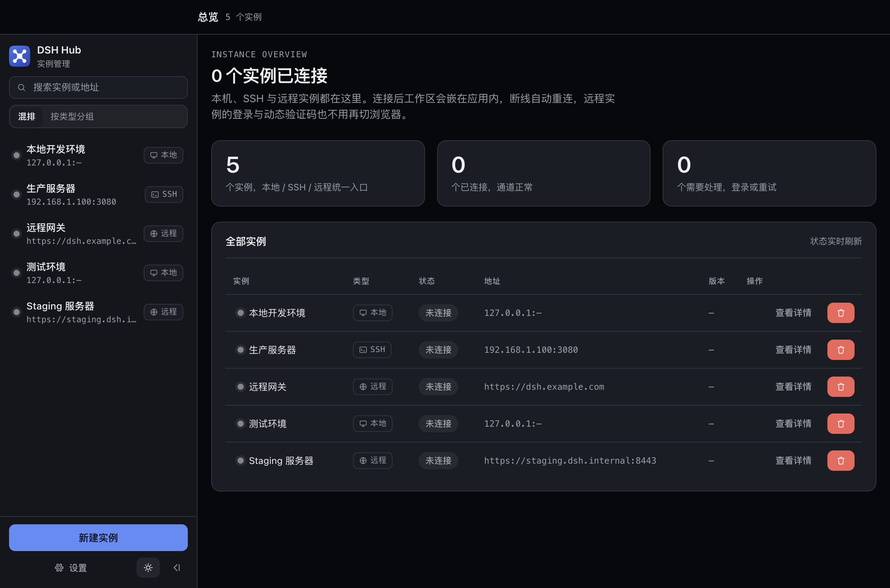Click the search magnifier icon

click(21, 87)
